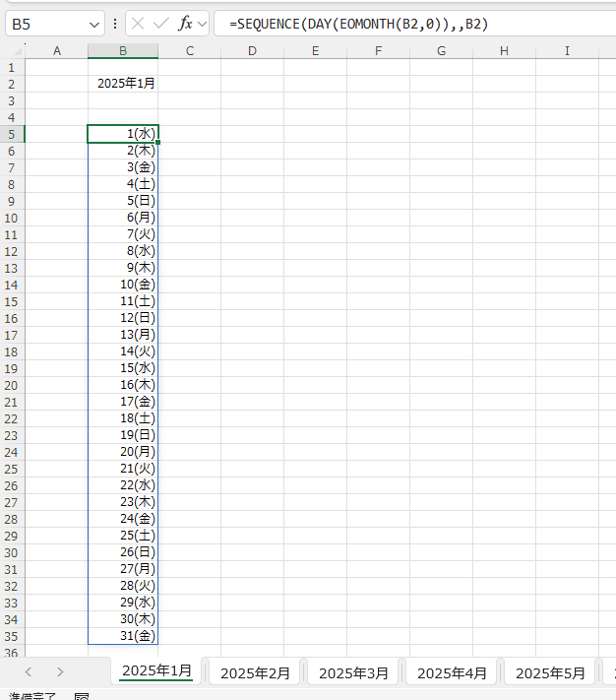The image size is (616, 700).
Task: Click the Cancel X icon in formula bar
Action: pos(139,24)
